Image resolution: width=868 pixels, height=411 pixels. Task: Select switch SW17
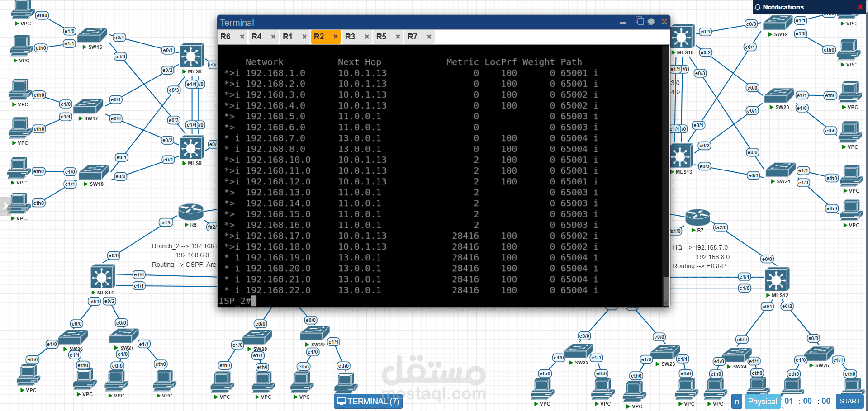(88, 107)
